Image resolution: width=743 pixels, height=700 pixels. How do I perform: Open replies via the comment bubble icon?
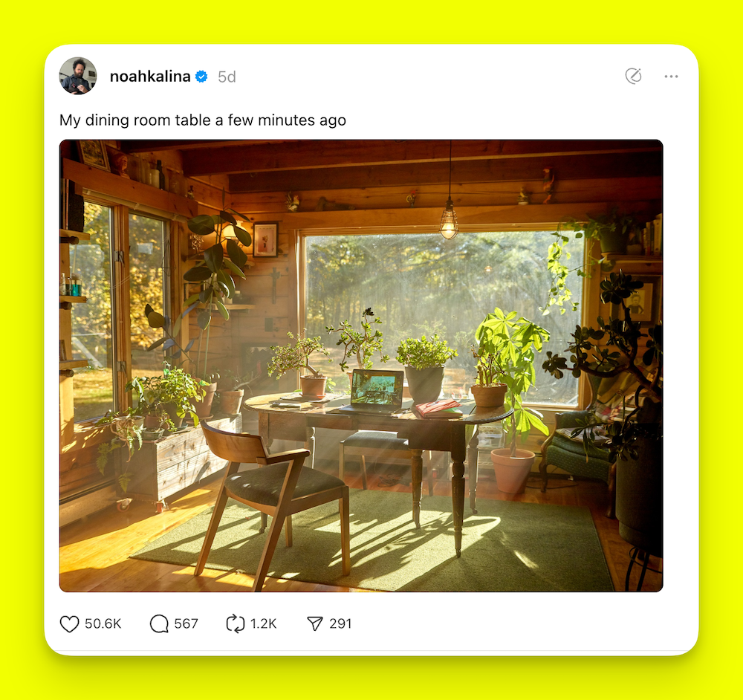point(159,623)
